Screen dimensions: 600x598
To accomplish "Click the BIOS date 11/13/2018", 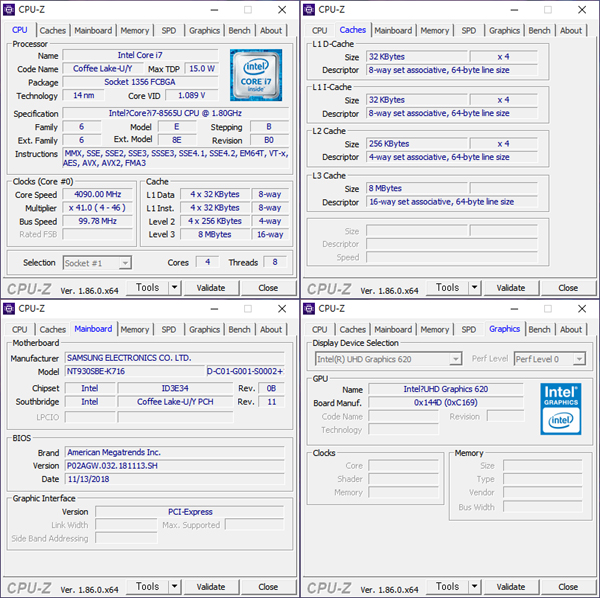I will [x=174, y=479].
